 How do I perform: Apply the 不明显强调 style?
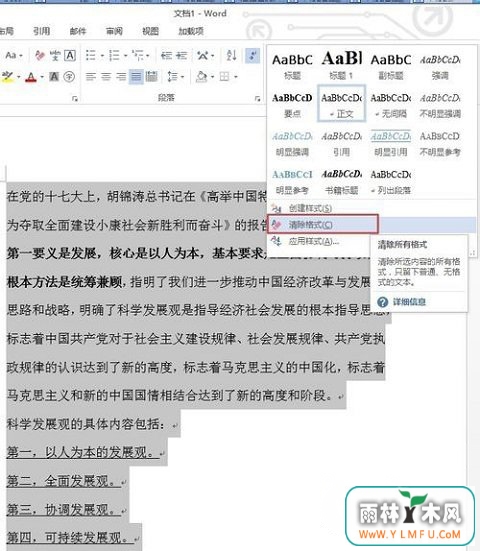[x=440, y=104]
